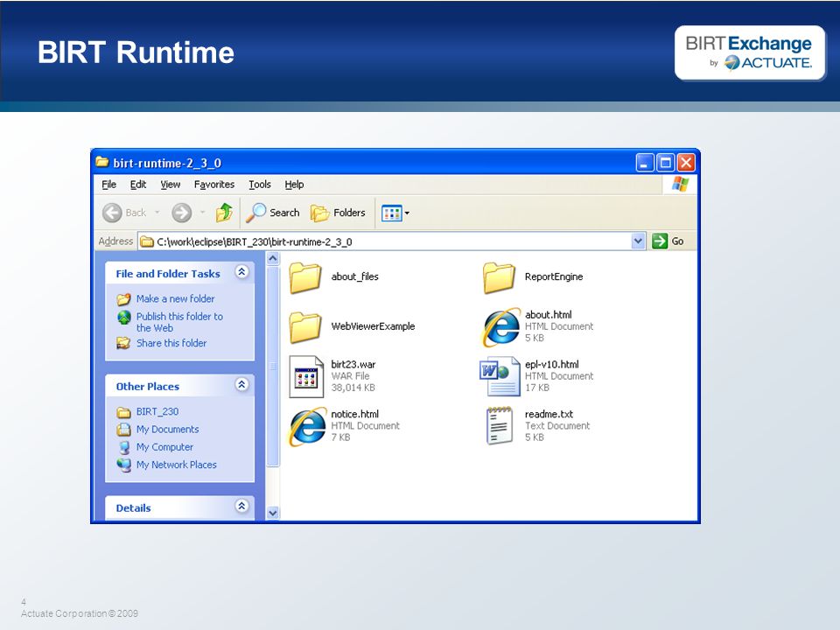Click the ReportEngine folder name
840x630 pixels.
pos(554,276)
